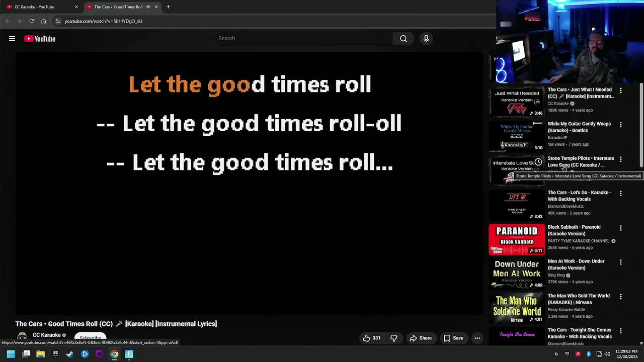Play While My Guitar Gently Weeps thumbnail
Image resolution: width=644 pixels, height=362 pixels.
[x=517, y=136]
